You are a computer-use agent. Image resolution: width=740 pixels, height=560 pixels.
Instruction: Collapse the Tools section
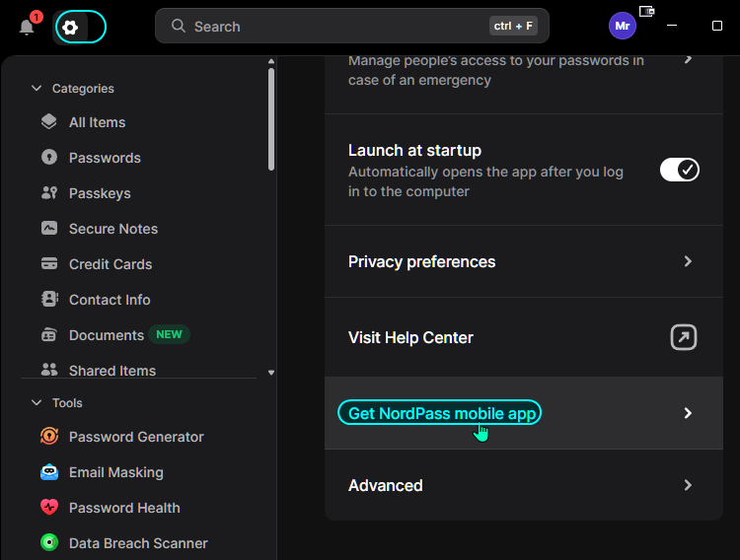37,402
